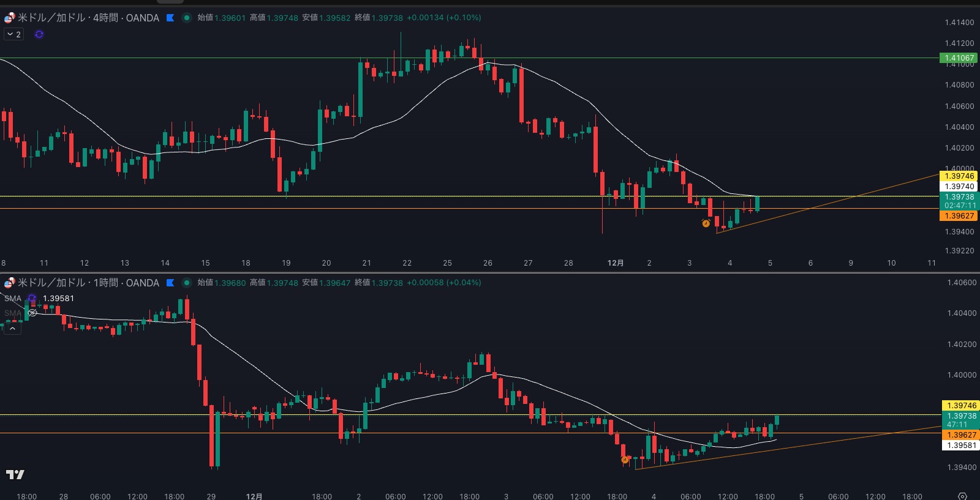This screenshot has height=500, width=980.
Task: Expand the collapsed indicator legend showing 2
Action: click(13, 34)
